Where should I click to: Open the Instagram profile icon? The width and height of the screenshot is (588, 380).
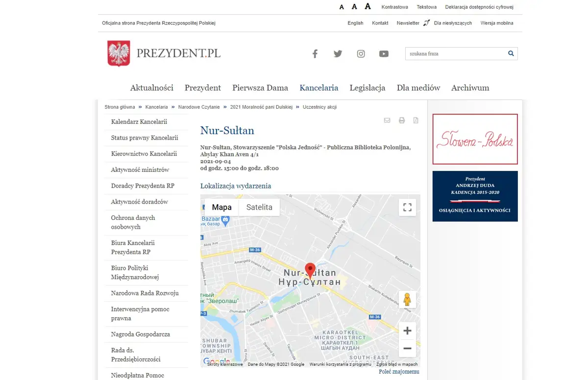coord(361,54)
